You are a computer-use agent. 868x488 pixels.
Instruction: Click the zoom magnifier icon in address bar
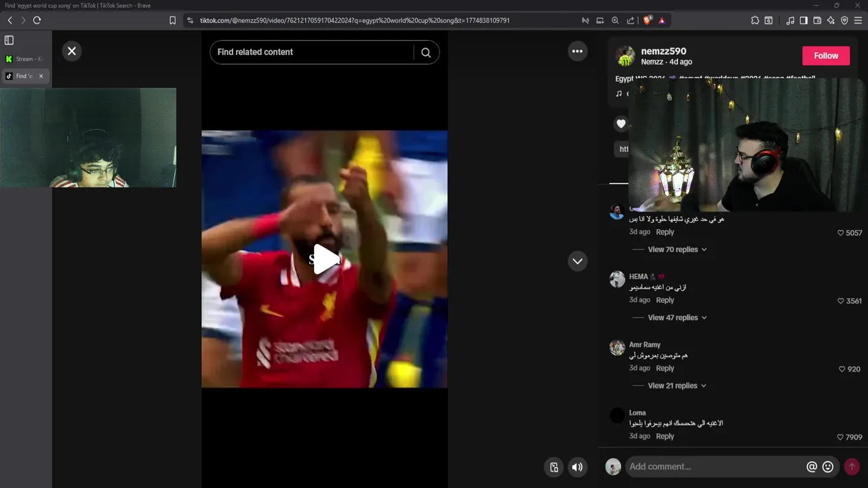[x=615, y=20]
